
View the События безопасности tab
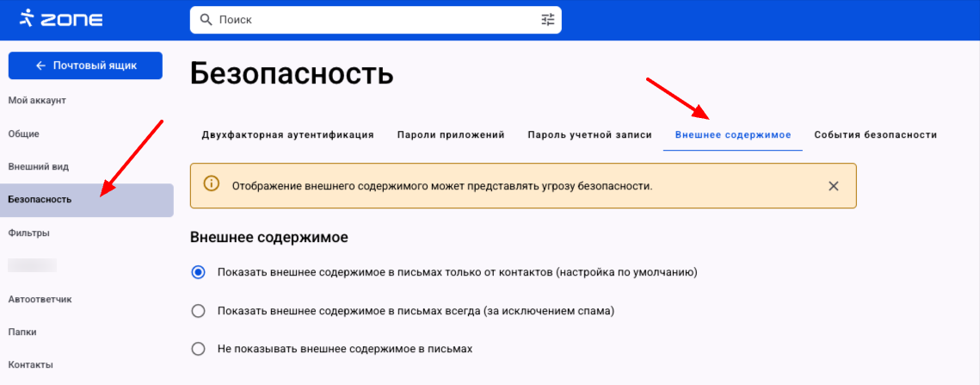point(875,135)
